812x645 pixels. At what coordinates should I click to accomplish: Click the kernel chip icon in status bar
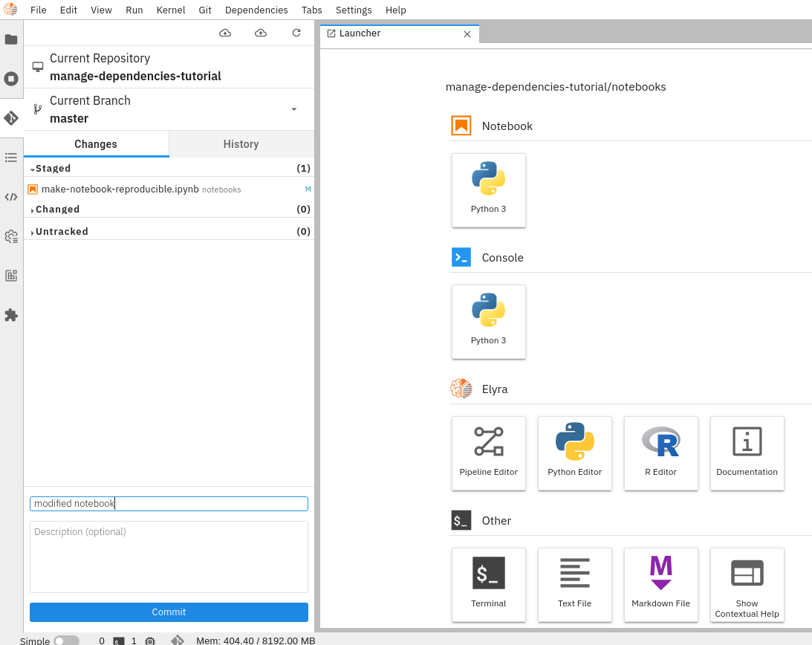pos(150,641)
